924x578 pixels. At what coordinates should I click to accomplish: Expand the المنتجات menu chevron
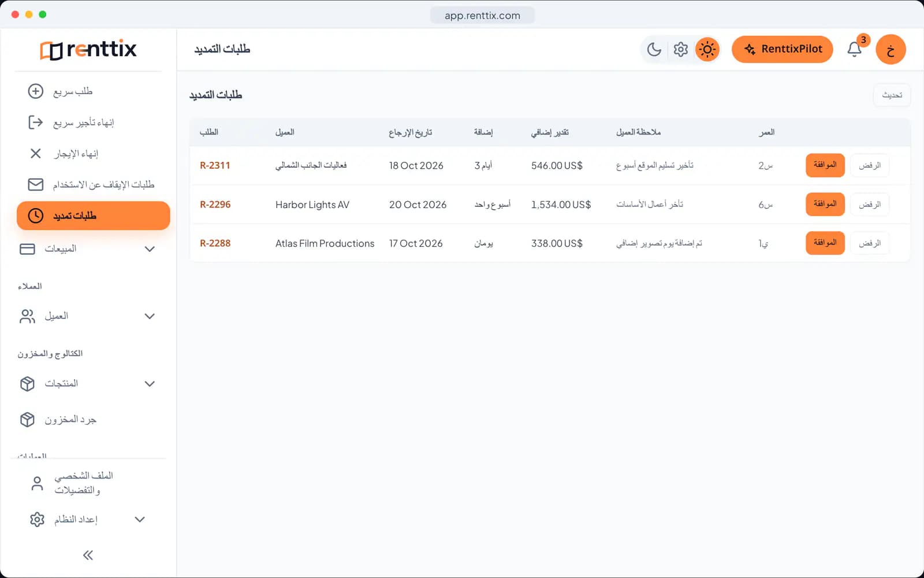pyautogui.click(x=150, y=384)
